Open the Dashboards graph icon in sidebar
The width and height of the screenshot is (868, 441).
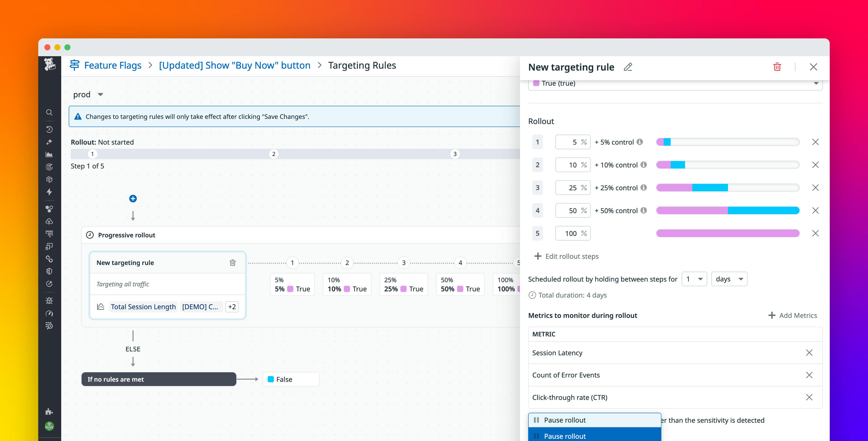tap(49, 154)
